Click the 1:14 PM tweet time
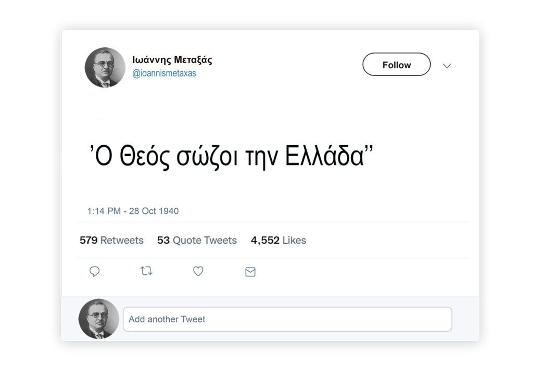 click(104, 211)
